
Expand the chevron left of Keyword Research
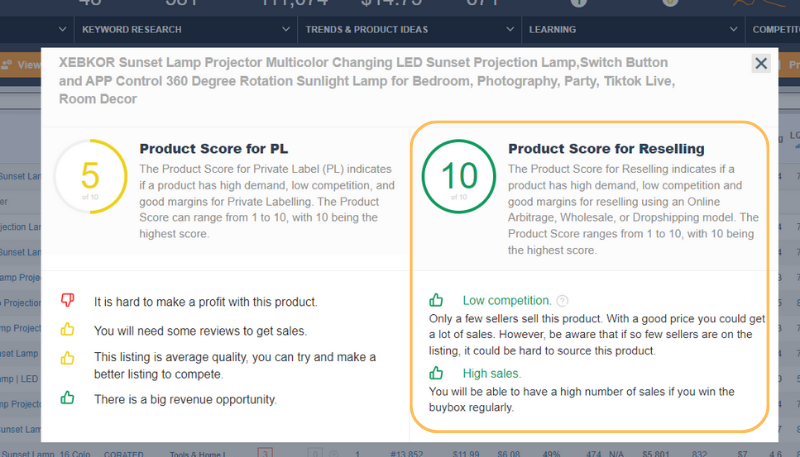coord(62,30)
